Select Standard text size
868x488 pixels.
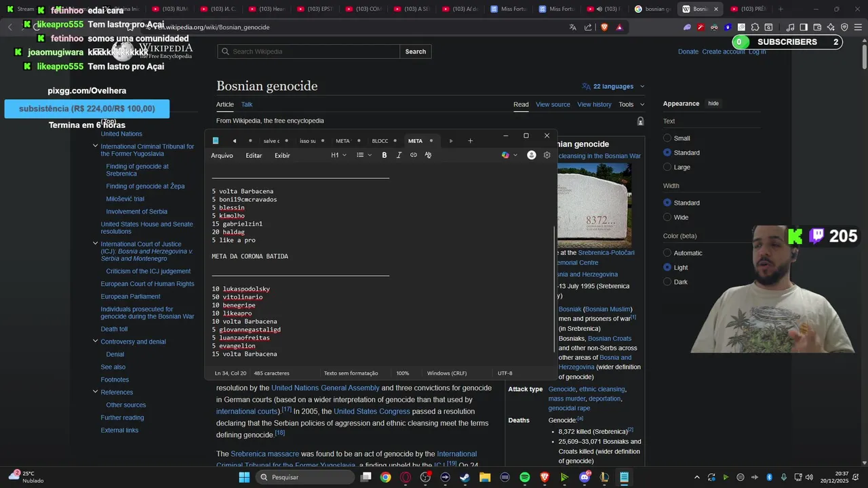click(667, 152)
